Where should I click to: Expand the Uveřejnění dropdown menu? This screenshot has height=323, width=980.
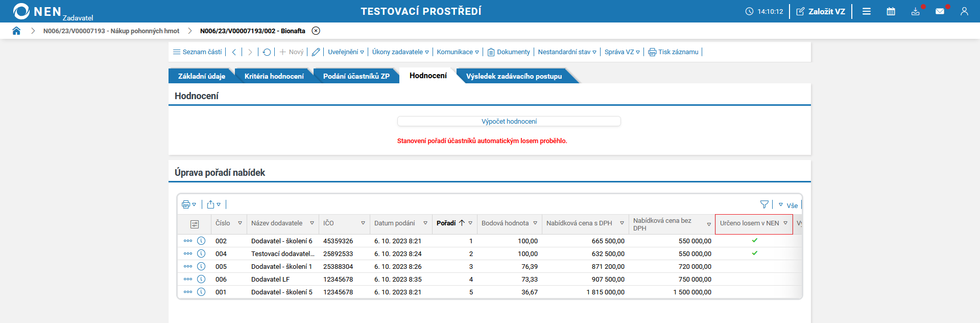tap(346, 52)
